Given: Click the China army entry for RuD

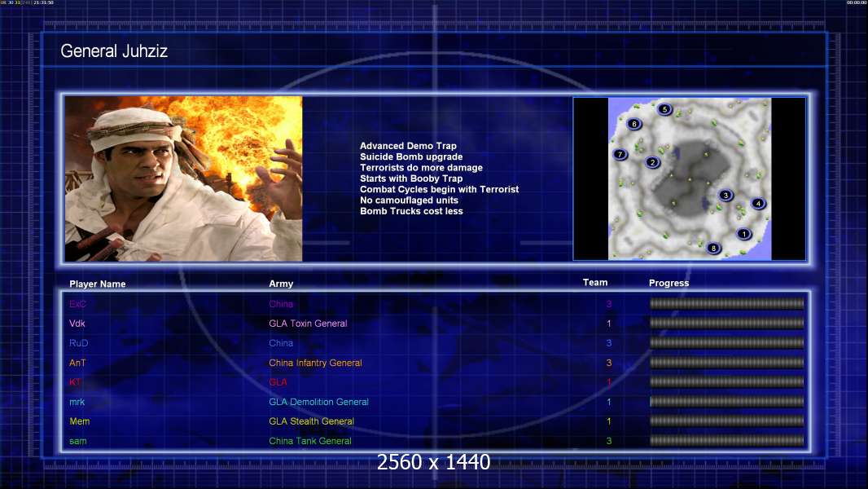Looking at the screenshot, I should pyautogui.click(x=281, y=343).
